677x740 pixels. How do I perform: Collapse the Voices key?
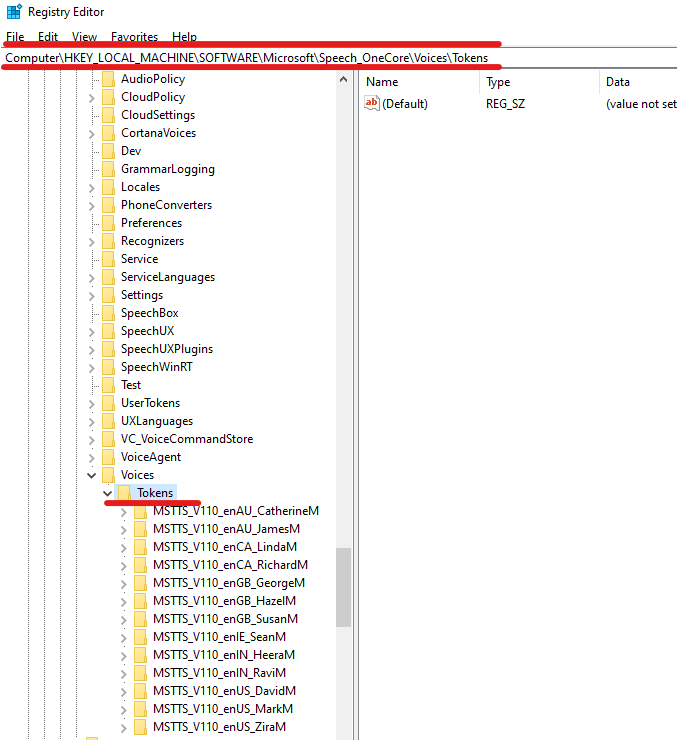pyautogui.click(x=92, y=475)
